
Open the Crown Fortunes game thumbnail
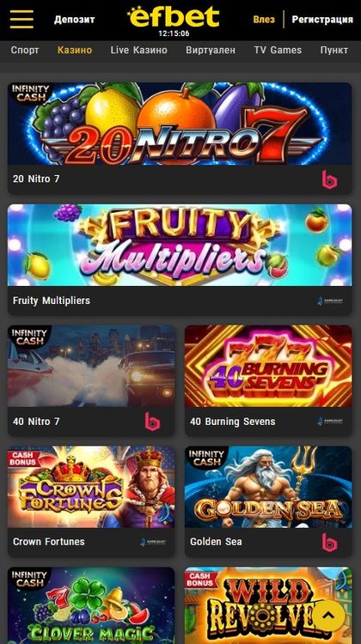pyautogui.click(x=91, y=487)
